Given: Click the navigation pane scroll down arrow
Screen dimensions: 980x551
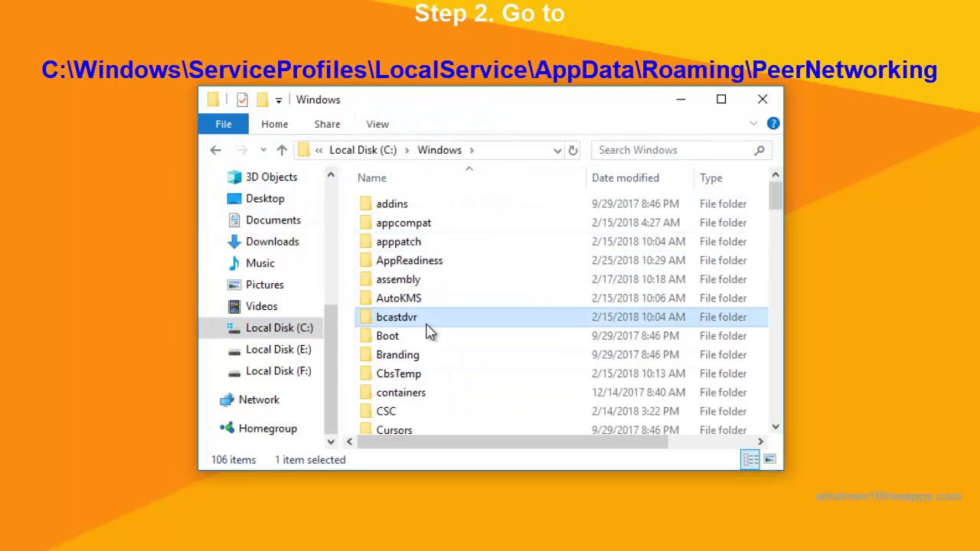Looking at the screenshot, I should [331, 442].
